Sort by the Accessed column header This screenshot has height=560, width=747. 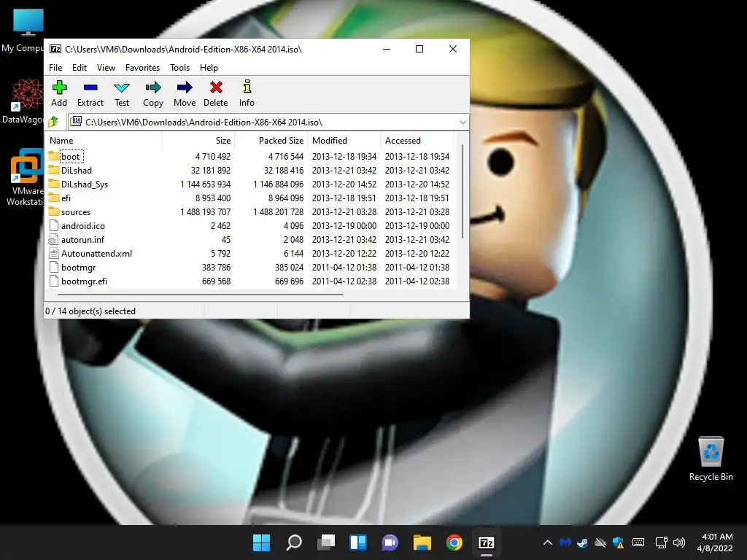click(x=417, y=141)
